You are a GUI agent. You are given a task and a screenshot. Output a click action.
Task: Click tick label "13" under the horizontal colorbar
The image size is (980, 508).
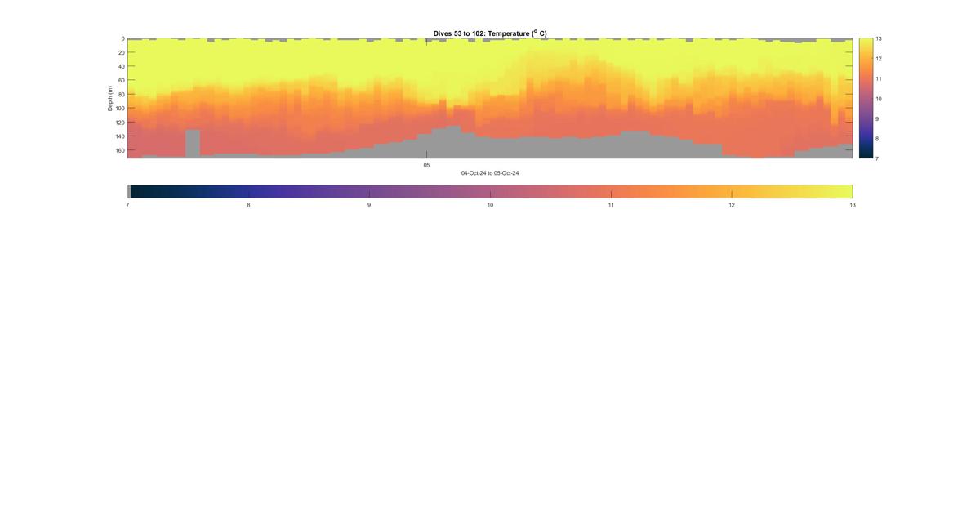(x=853, y=205)
